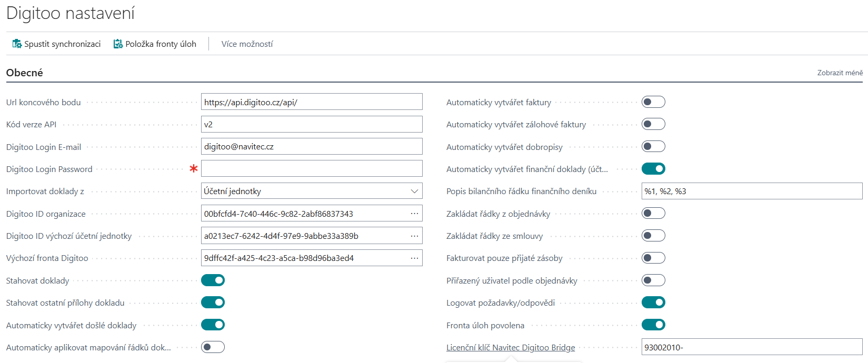Click Položka fronty úloh action label
This screenshot has height=363, width=868.
[161, 44]
